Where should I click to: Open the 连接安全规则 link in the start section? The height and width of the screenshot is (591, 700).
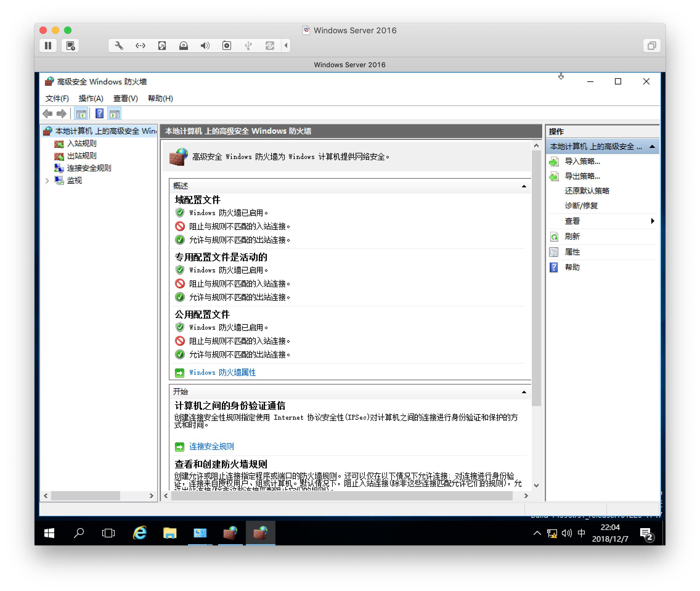pos(211,446)
